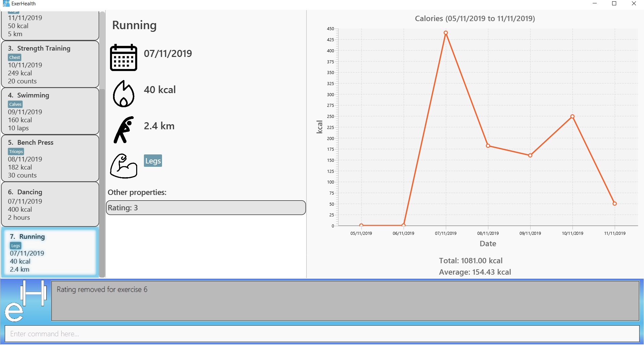Select the partially visible 11/11/2019 exercise card
This screenshot has width=644, height=345.
click(50, 25)
